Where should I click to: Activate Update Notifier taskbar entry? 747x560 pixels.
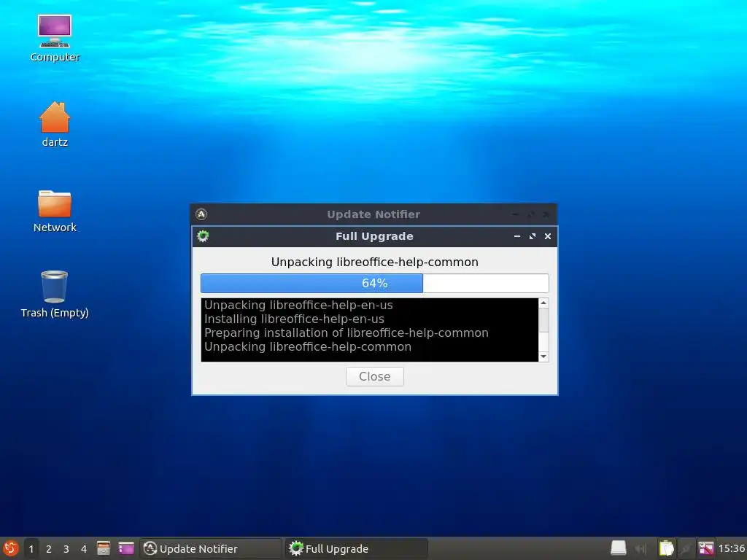click(x=211, y=548)
